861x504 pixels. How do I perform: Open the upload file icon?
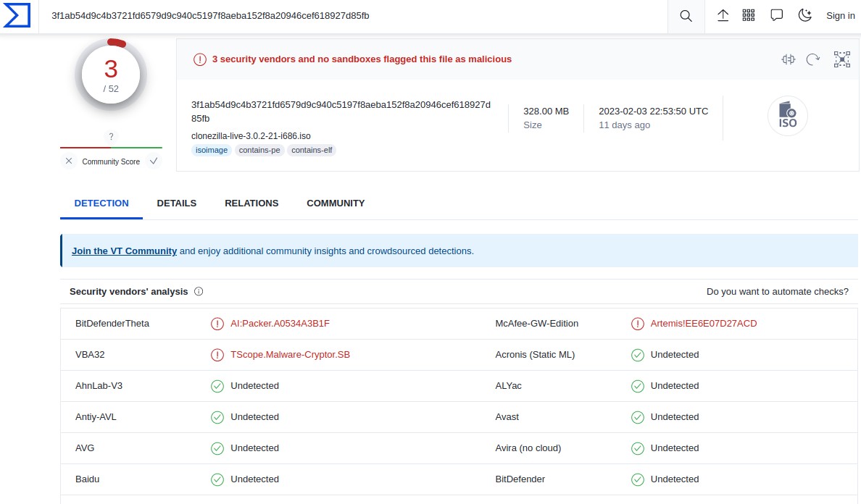pyautogui.click(x=723, y=15)
